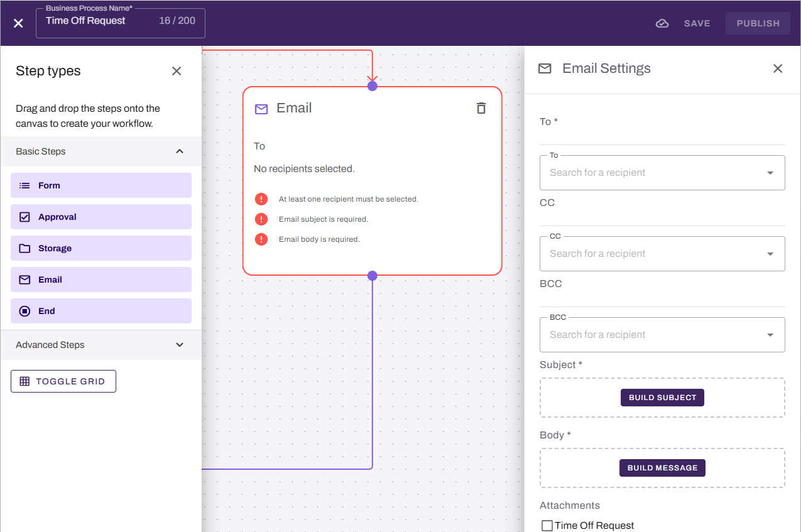Tick the Time Off Request attachment checkbox
Viewport: 801px width, 532px height.
tap(547, 525)
